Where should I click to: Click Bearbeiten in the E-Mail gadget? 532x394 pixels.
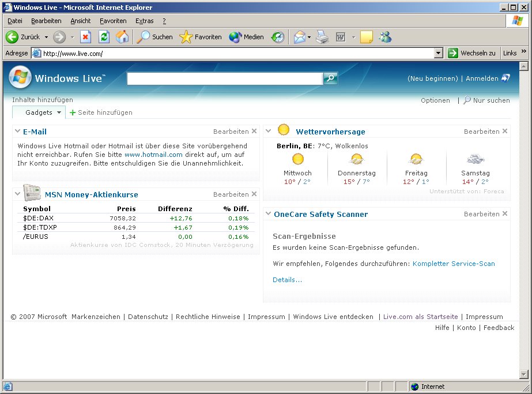pyautogui.click(x=231, y=132)
